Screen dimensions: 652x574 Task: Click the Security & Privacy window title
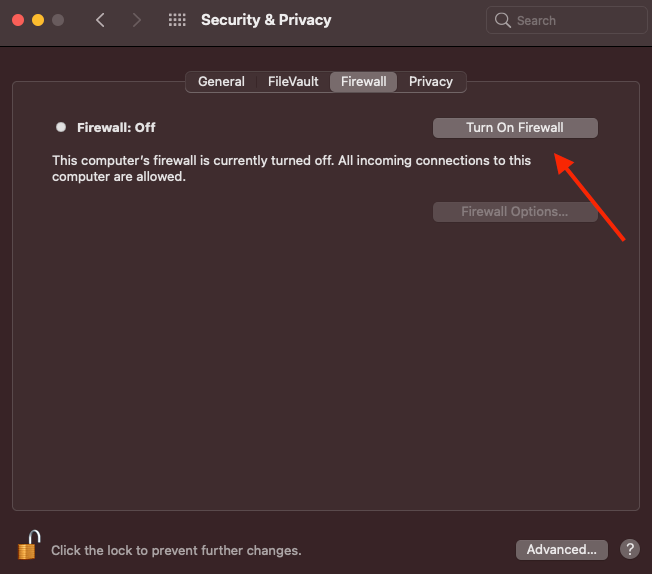click(266, 20)
